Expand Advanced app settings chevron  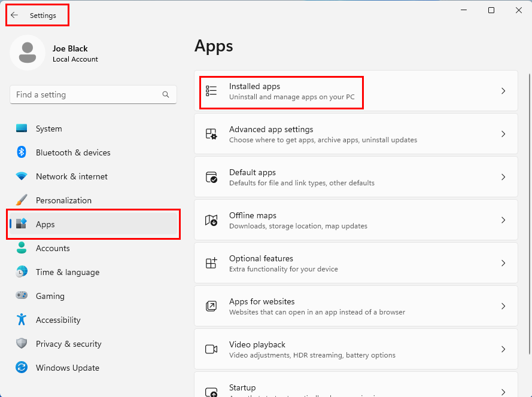503,134
